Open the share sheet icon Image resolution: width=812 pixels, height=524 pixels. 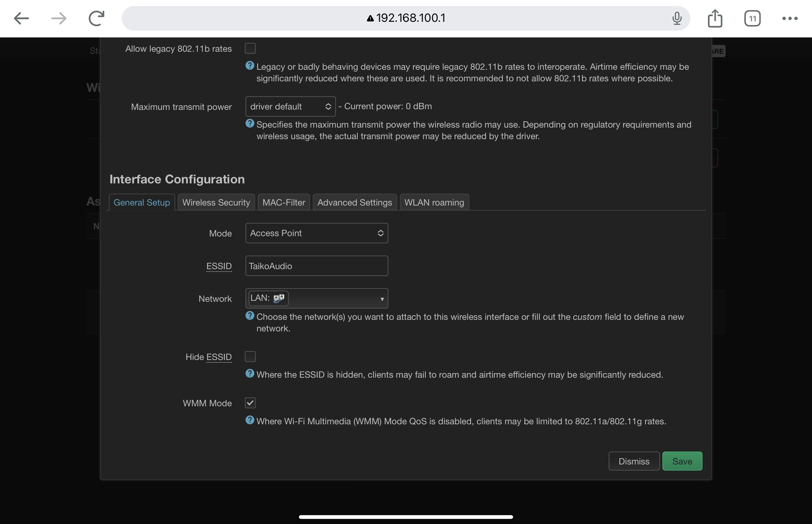[715, 18]
